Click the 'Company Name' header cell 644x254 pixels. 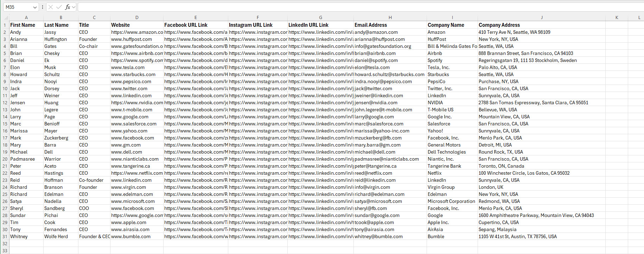pos(452,25)
